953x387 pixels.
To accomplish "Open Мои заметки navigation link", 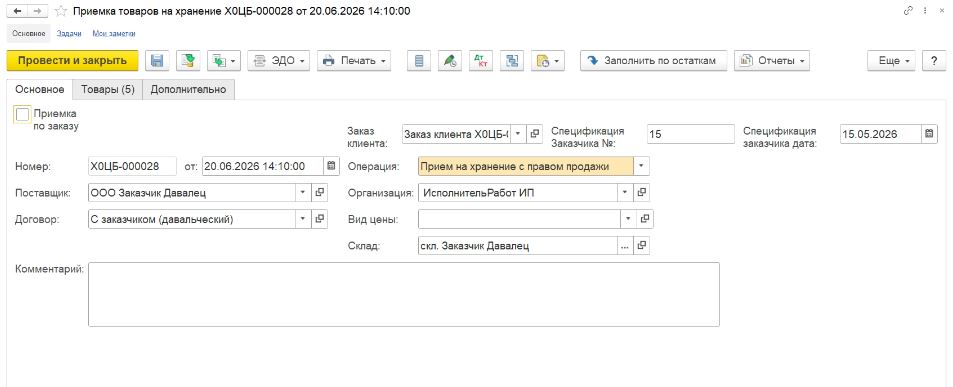I will [x=114, y=33].
